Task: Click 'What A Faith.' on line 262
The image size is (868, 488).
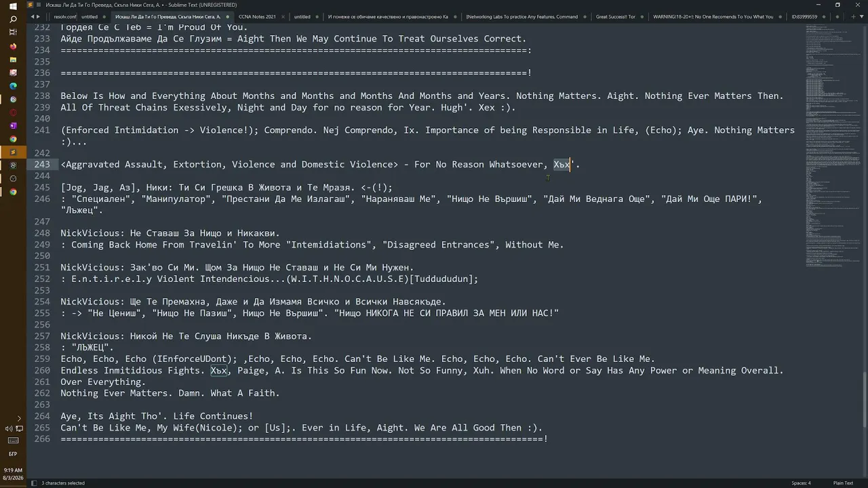Action: 245,393
